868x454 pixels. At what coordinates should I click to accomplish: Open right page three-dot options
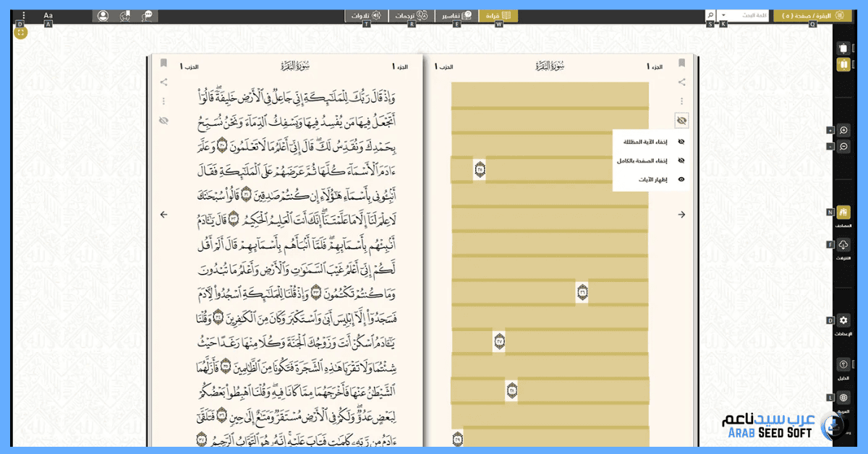(681, 101)
